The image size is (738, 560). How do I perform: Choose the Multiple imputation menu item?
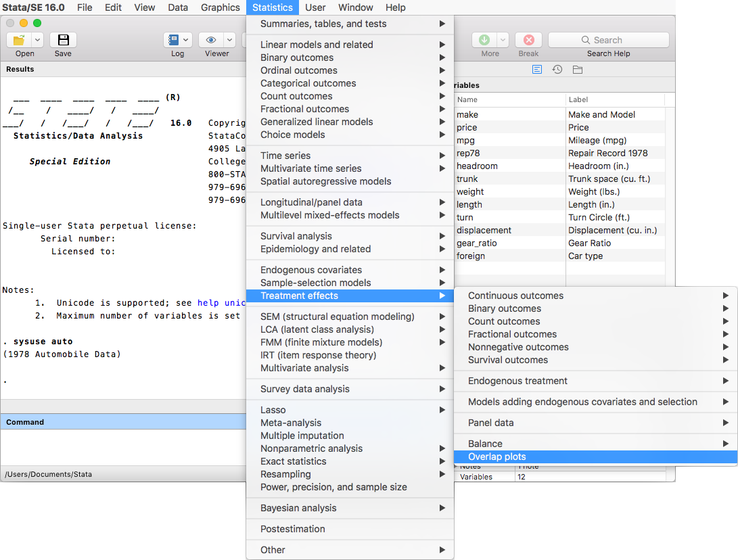[x=350, y=436]
